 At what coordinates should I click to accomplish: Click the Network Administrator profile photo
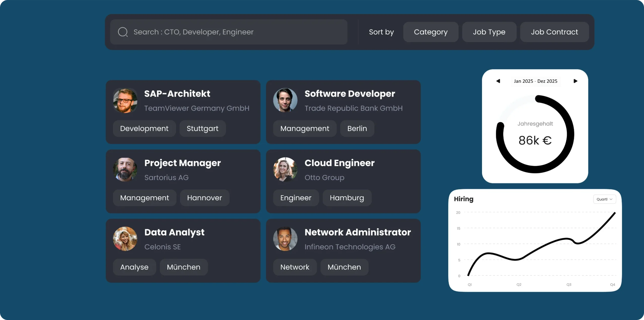(x=285, y=239)
